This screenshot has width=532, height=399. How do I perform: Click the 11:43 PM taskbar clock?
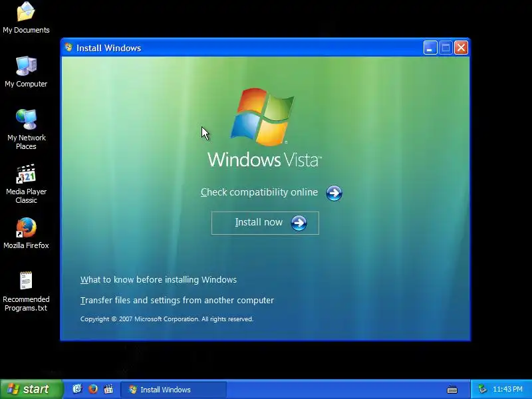point(507,389)
